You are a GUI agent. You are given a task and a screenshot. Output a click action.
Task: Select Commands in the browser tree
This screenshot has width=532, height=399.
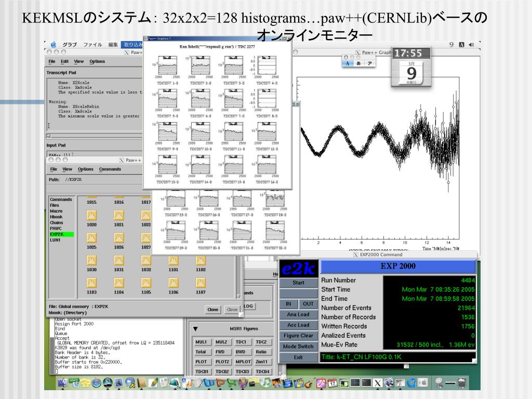pyautogui.click(x=61, y=199)
